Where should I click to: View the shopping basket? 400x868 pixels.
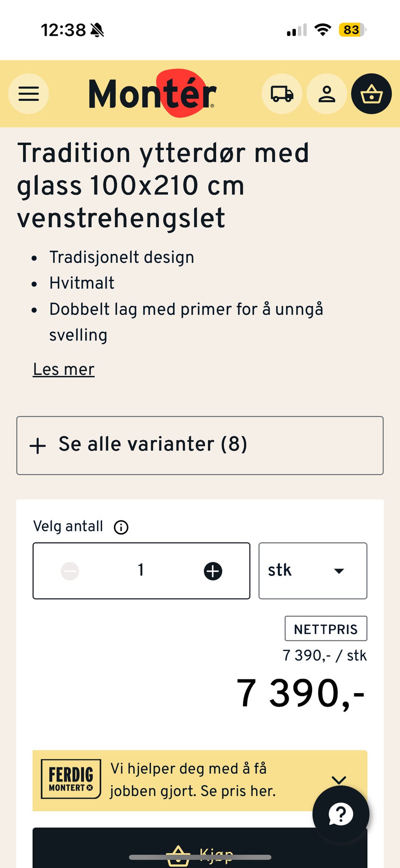(x=371, y=94)
